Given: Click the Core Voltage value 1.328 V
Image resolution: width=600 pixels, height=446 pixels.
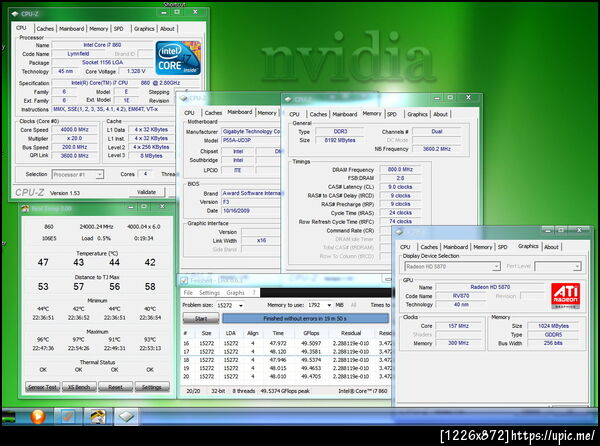Looking at the screenshot, I should [136, 71].
